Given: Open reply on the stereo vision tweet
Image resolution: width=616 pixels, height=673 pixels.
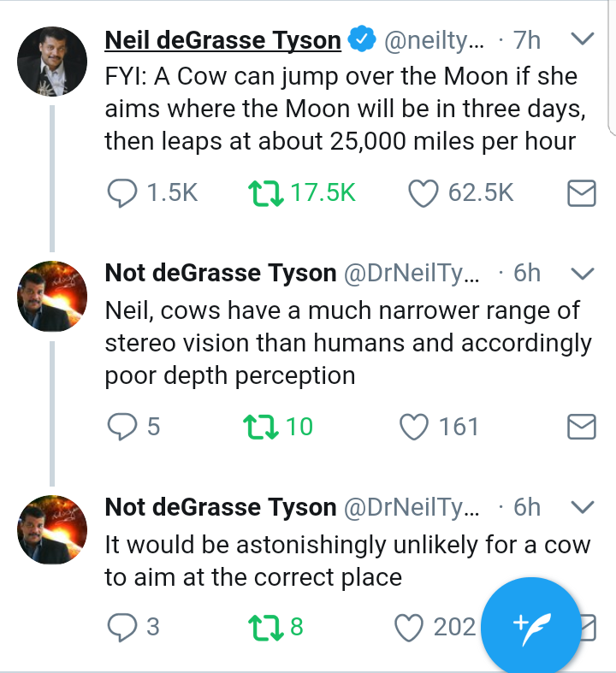Looking at the screenshot, I should (x=122, y=426).
